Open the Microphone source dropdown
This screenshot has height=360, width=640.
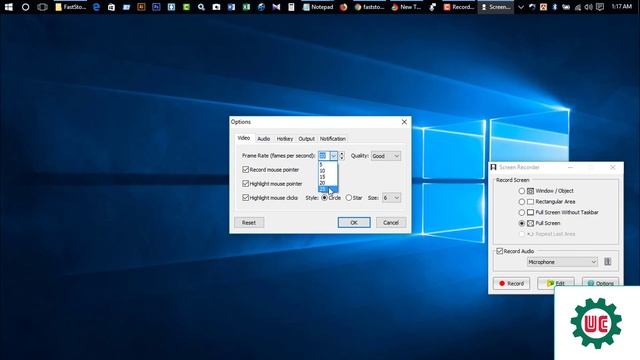(562, 262)
